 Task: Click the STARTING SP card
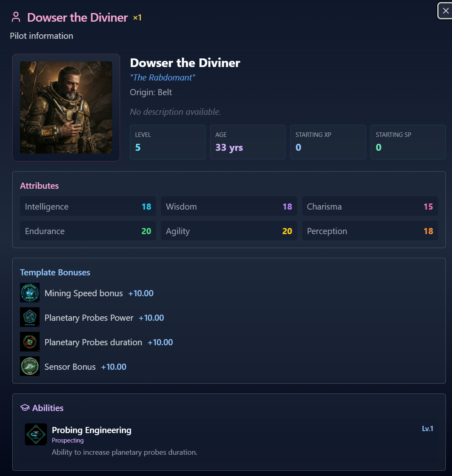click(x=408, y=142)
